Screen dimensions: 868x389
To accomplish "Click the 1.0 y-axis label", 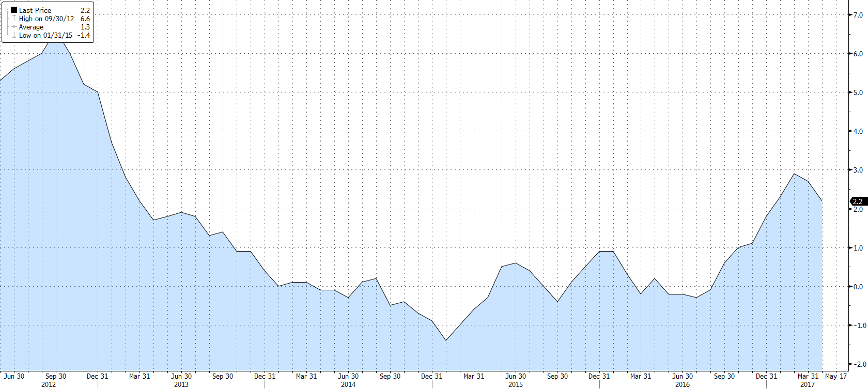I will [858, 248].
